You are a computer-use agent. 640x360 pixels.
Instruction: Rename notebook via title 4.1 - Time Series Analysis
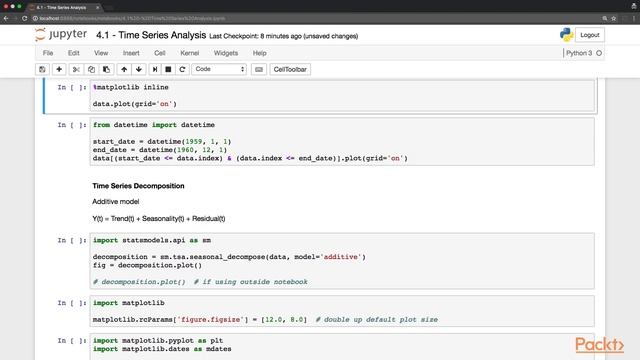point(151,35)
